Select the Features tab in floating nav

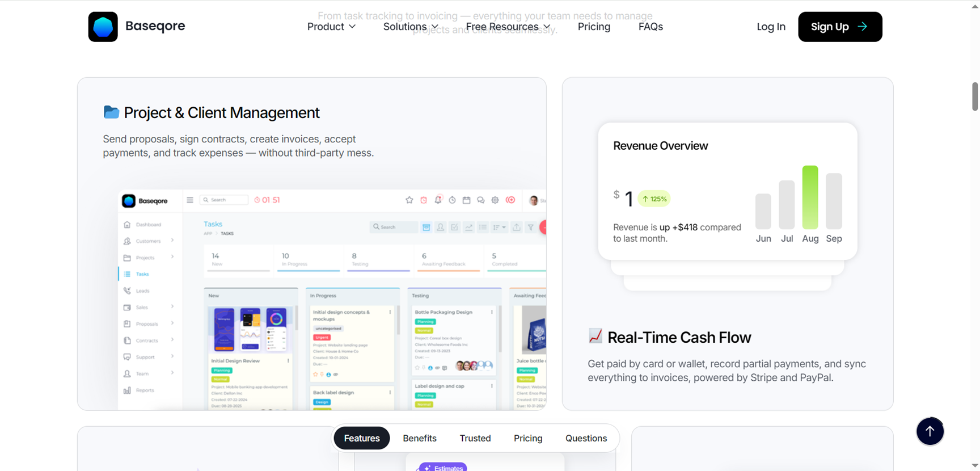click(362, 438)
